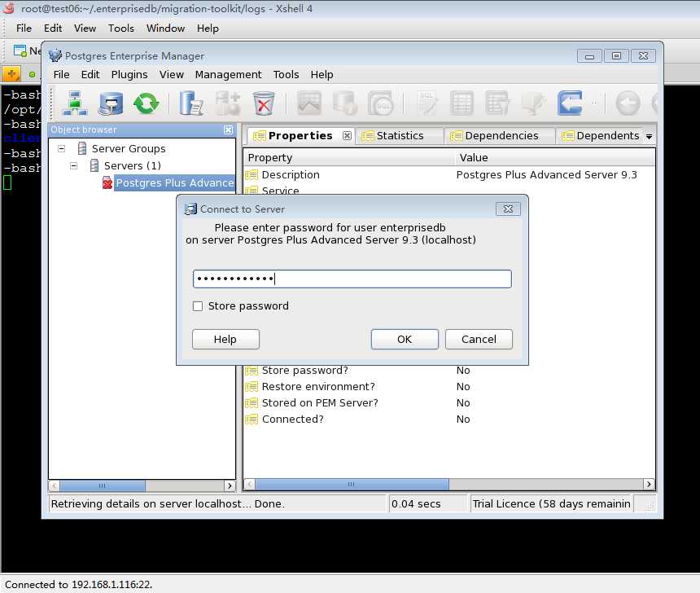Screen dimensions: 700x593
Task: Click the Server Groups tree icon
Action: pyautogui.click(x=82, y=148)
